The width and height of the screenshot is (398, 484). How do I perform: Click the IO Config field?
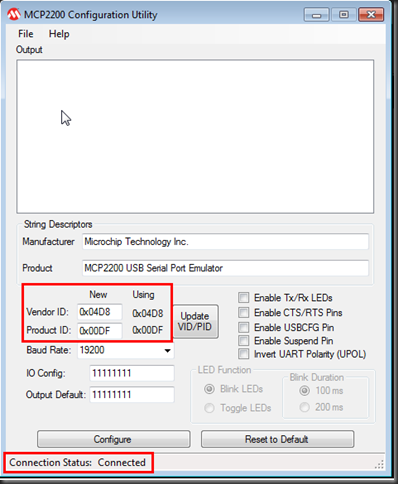pos(132,373)
